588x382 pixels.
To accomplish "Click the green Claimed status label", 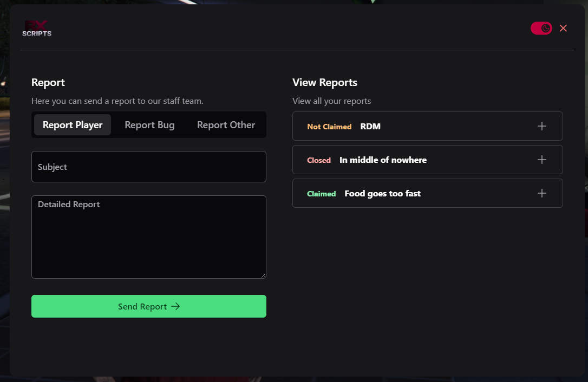I will [322, 194].
